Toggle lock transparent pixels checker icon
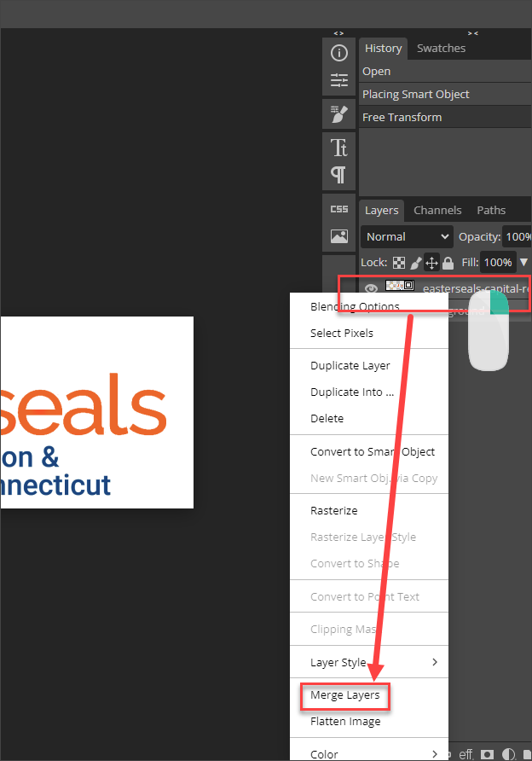 [x=399, y=263]
